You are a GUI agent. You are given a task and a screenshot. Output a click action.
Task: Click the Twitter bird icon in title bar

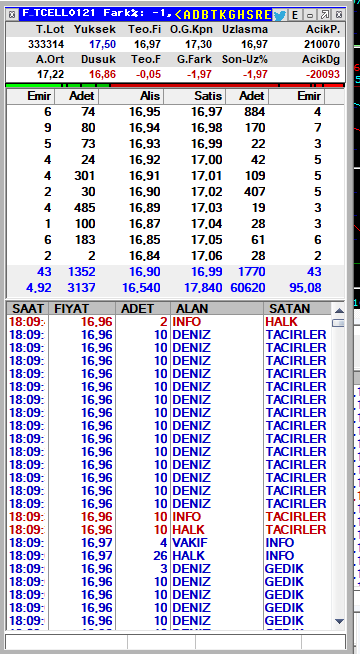click(x=279, y=15)
